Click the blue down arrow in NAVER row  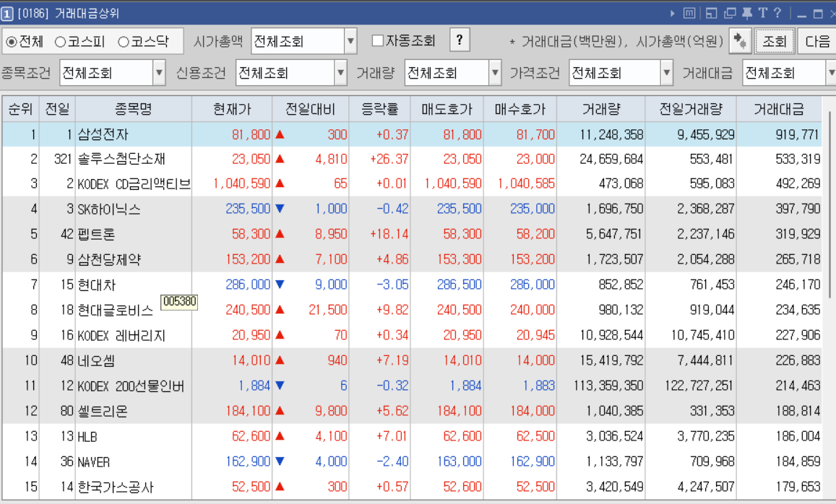(280, 461)
